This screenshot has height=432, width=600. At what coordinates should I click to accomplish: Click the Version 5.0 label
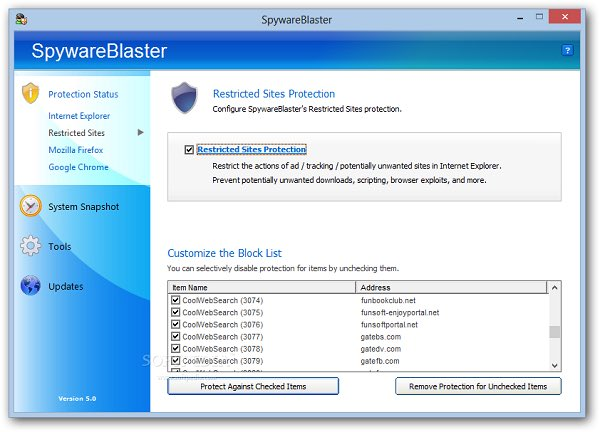click(x=77, y=398)
